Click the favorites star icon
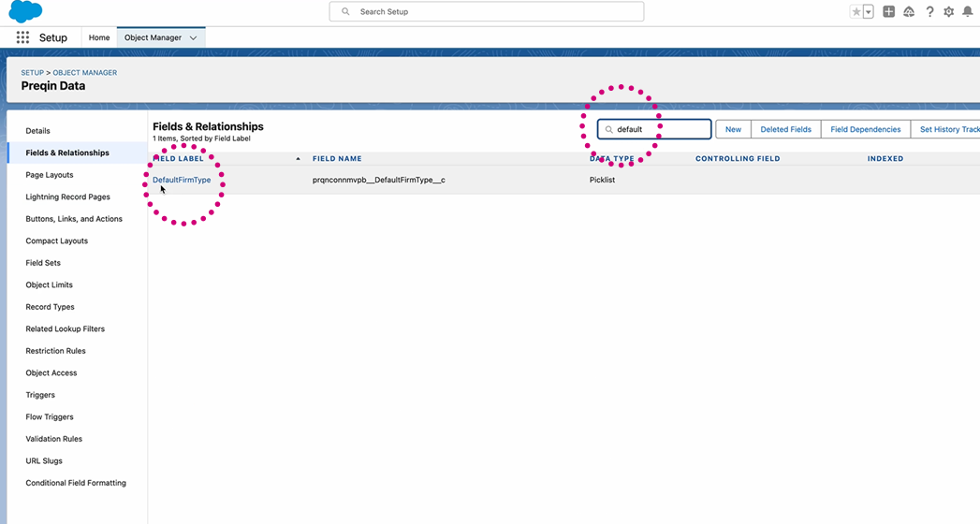This screenshot has width=980, height=524. (856, 12)
